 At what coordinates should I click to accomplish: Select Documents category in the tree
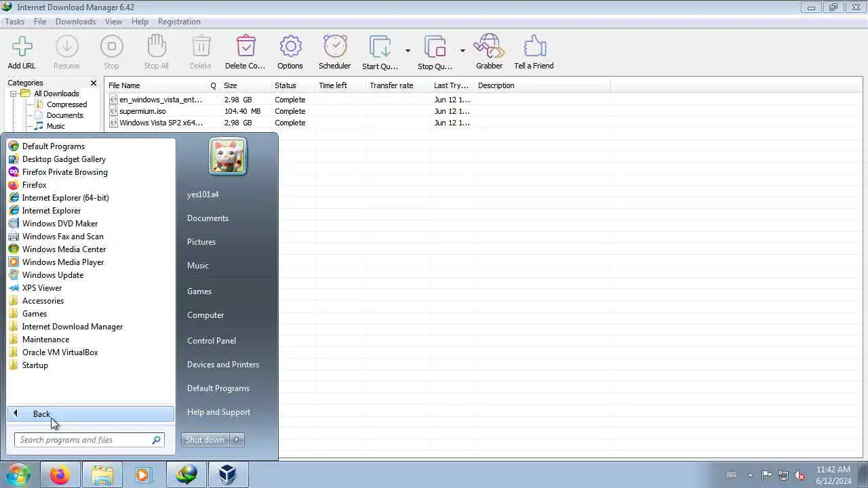[x=64, y=115]
